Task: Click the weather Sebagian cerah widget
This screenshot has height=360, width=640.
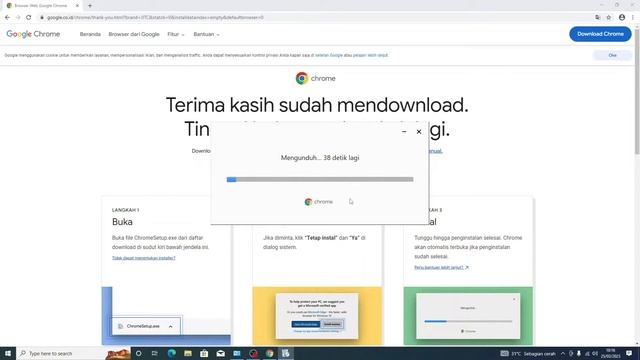Action: click(x=528, y=353)
